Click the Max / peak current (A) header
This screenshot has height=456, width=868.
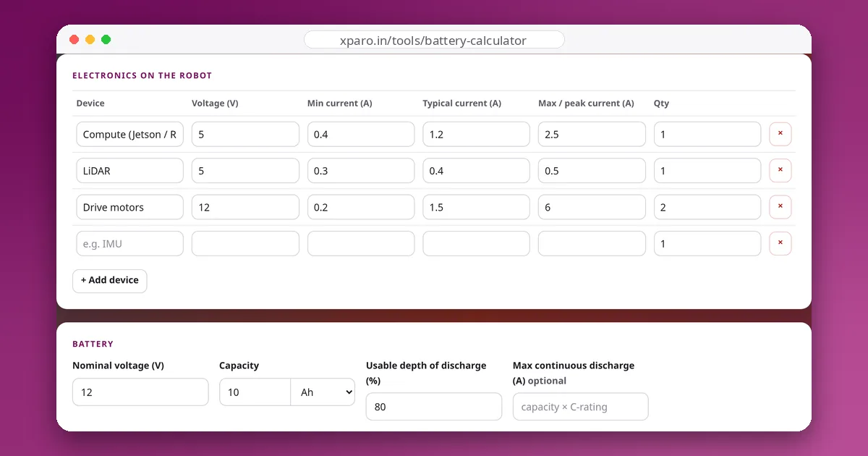coord(586,104)
